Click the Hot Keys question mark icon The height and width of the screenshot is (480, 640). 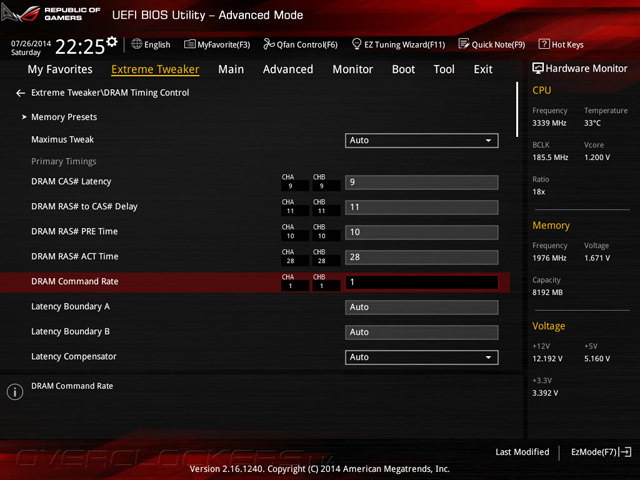coord(544,44)
